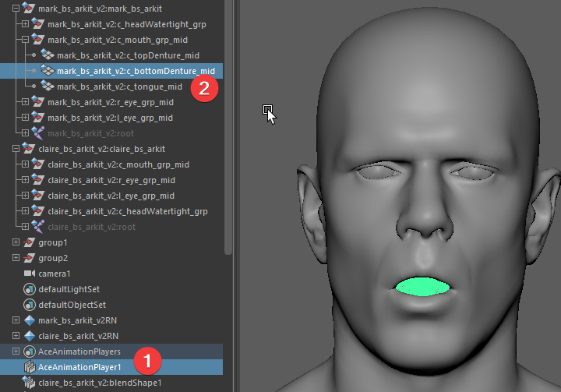Viewport: 561px width, 392px height.
Task: Click the group2 transform icon
Action: pyautogui.click(x=30, y=258)
